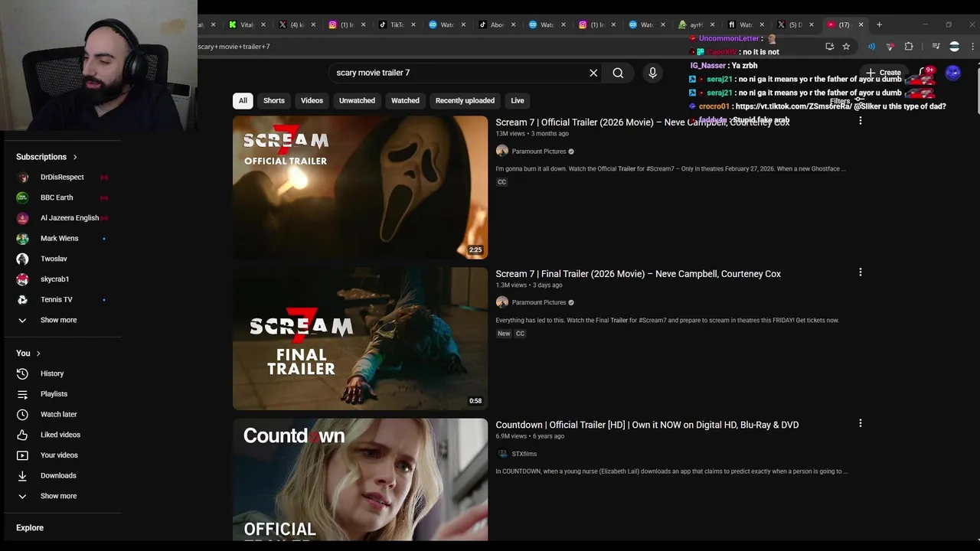
Task: Open Downloads in the sidebar
Action: (x=58, y=475)
